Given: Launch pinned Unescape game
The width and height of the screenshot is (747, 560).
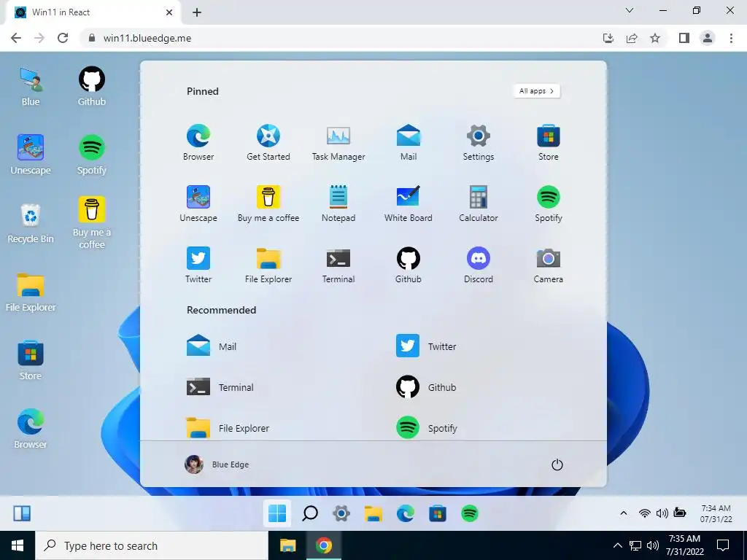Looking at the screenshot, I should tap(198, 203).
